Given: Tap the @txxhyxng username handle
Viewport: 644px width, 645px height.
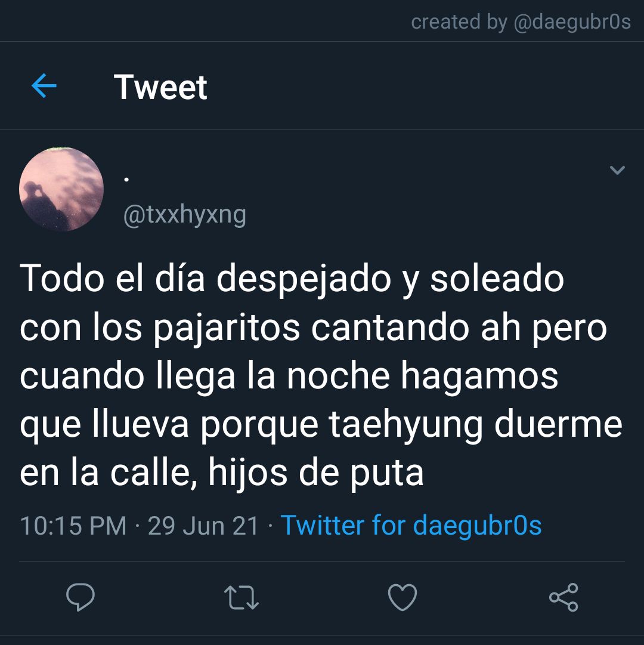Looking at the screenshot, I should click(184, 215).
